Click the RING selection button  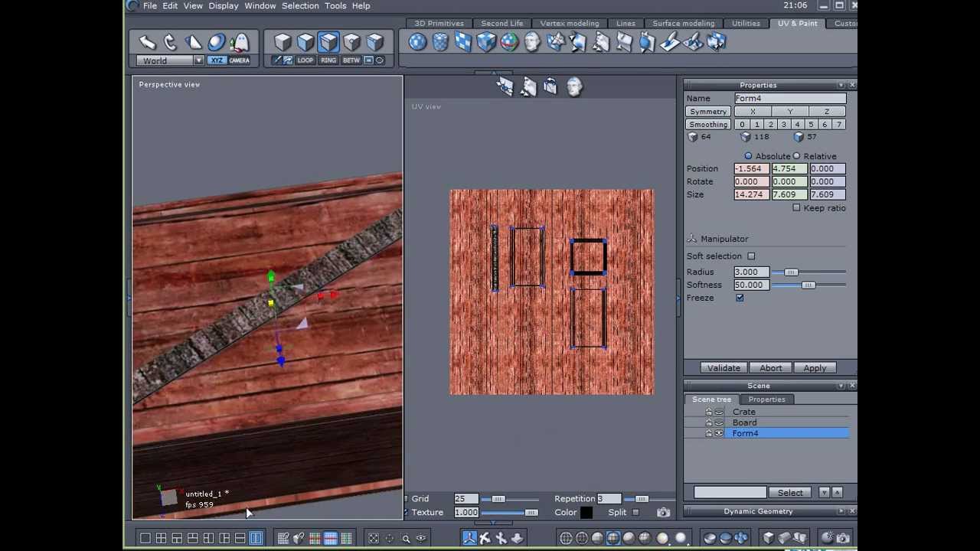328,60
